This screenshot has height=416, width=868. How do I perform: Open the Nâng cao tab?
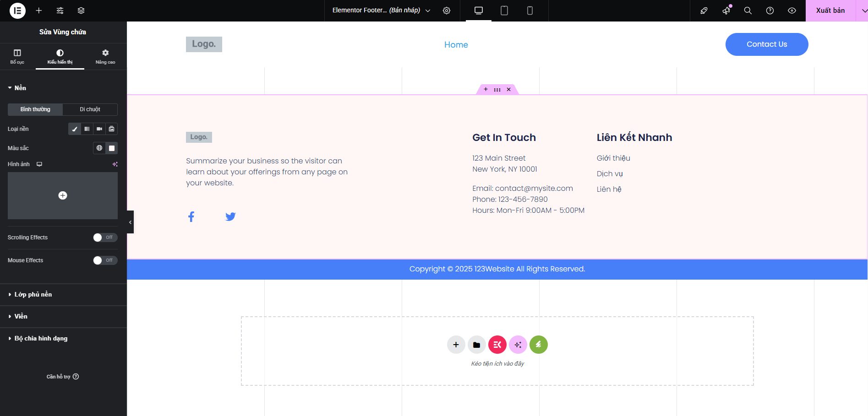(105, 56)
